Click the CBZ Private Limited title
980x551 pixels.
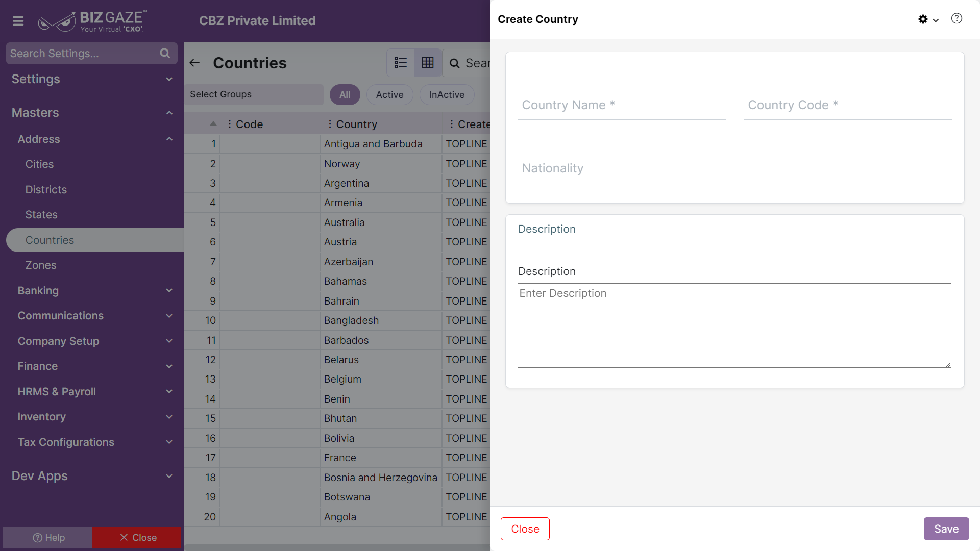[x=257, y=21]
